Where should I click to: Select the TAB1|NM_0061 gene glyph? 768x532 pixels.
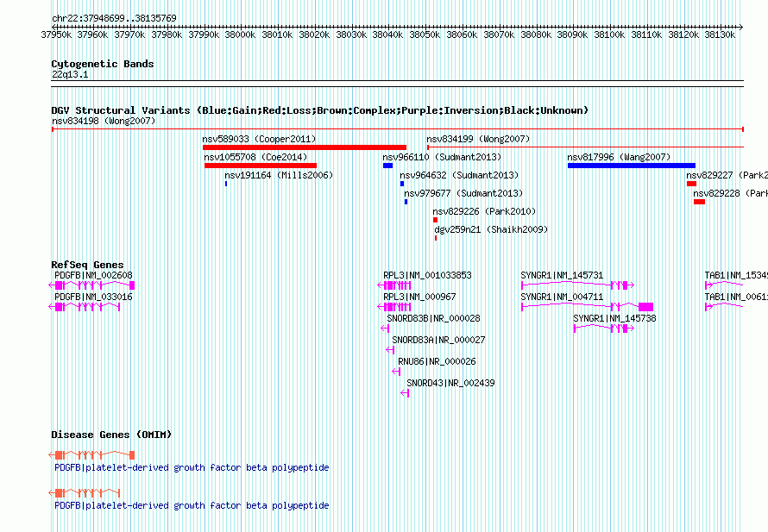[x=724, y=307]
